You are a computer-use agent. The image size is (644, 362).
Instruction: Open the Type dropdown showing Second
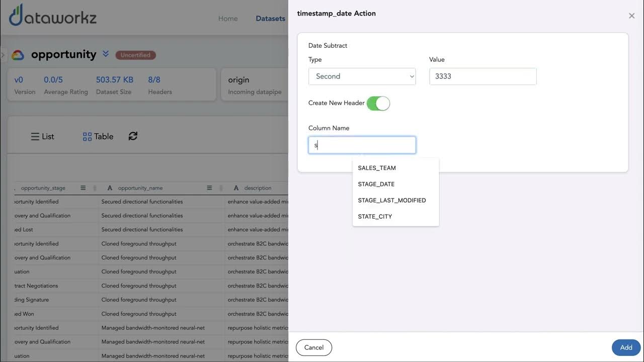point(362,76)
